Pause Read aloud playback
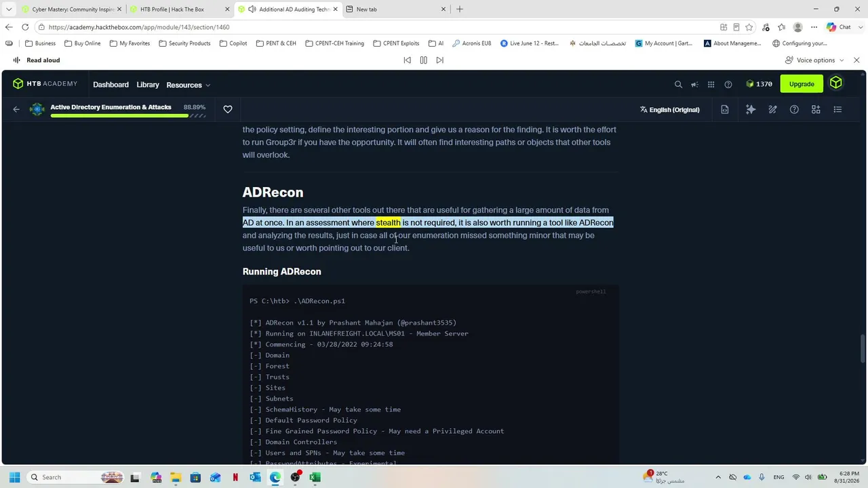Screen dimensions: 868x488 (x=423, y=60)
